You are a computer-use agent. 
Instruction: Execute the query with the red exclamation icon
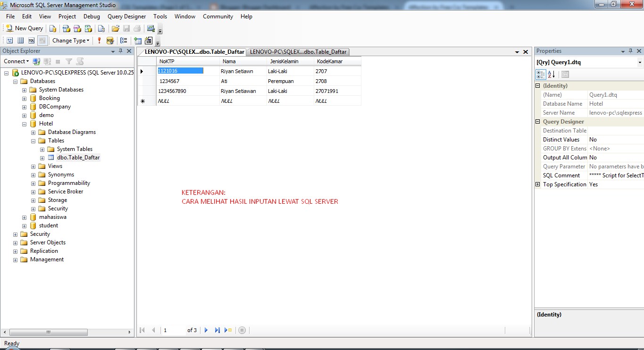click(99, 40)
